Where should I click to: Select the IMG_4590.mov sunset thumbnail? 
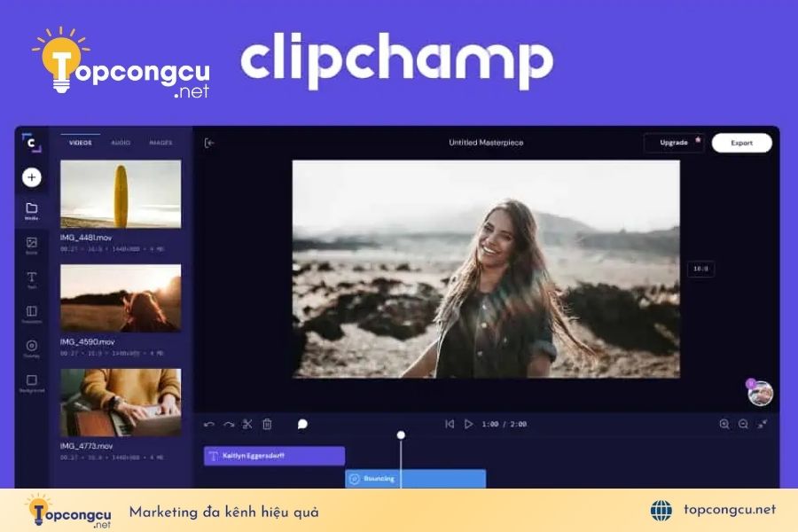point(121,298)
